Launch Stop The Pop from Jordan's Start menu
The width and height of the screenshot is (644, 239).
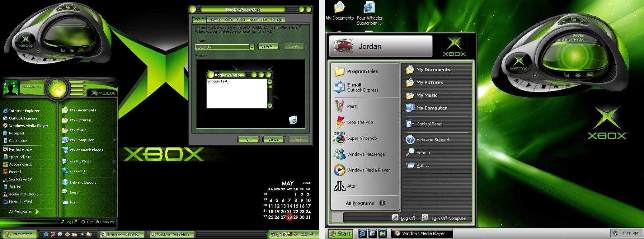pyautogui.click(x=353, y=122)
